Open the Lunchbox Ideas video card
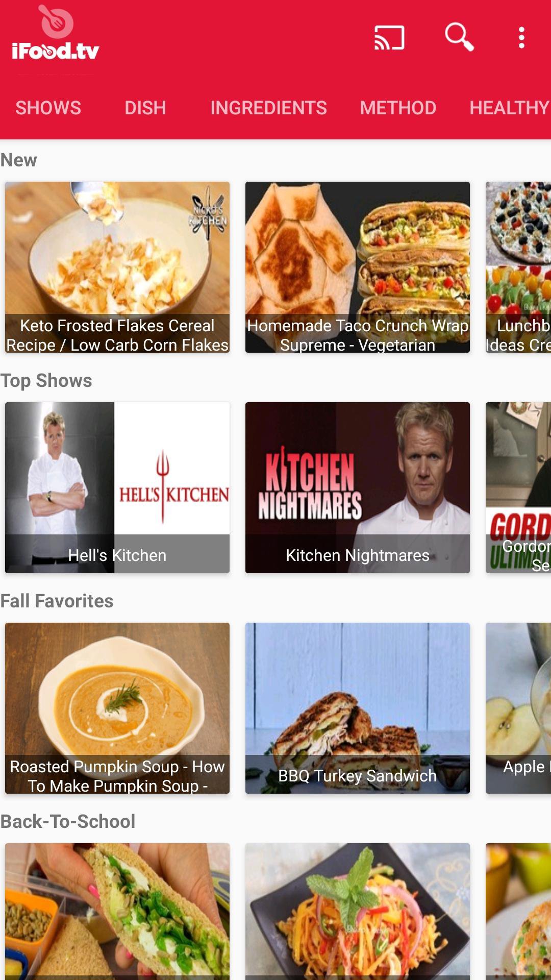 tap(518, 267)
